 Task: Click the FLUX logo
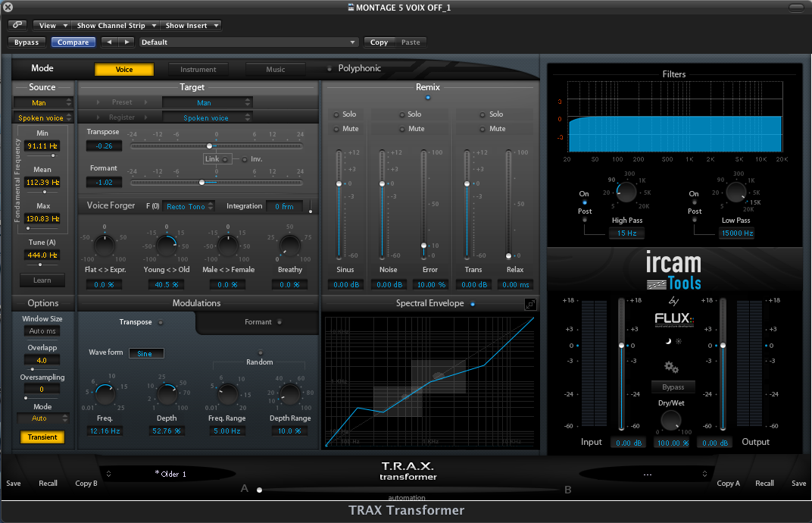673,319
